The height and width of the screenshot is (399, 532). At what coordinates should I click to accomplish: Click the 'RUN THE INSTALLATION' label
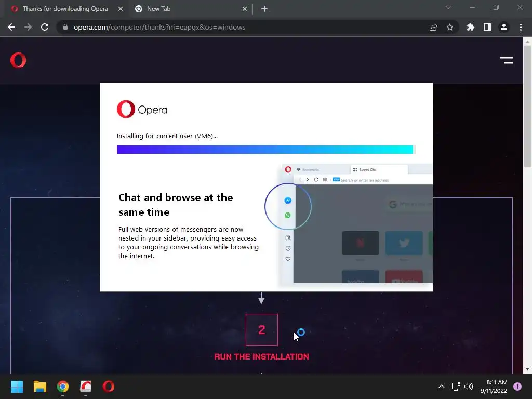tap(262, 356)
